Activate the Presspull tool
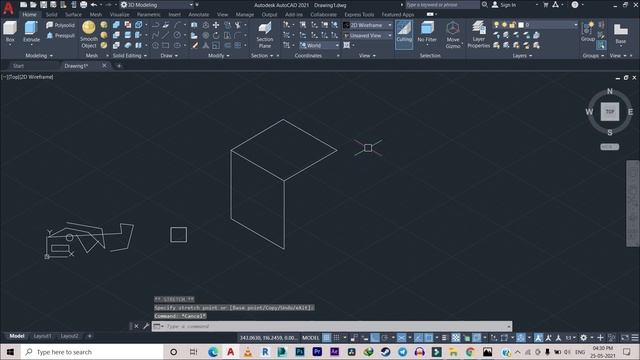 (60, 36)
